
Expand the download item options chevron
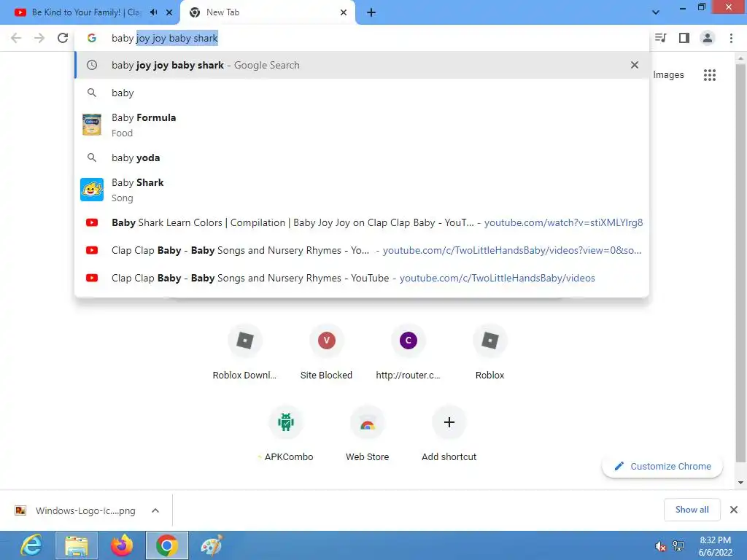(155, 510)
